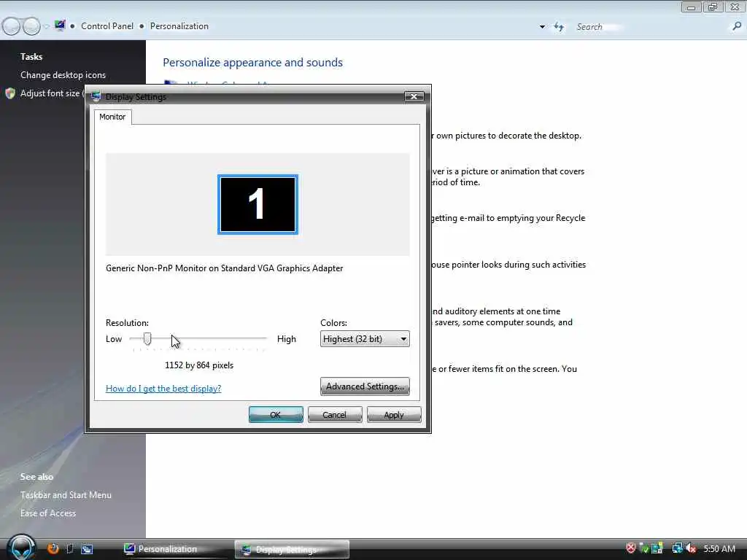The image size is (747, 560).
Task: Click the search magnifier icon
Action: pyautogui.click(x=737, y=27)
